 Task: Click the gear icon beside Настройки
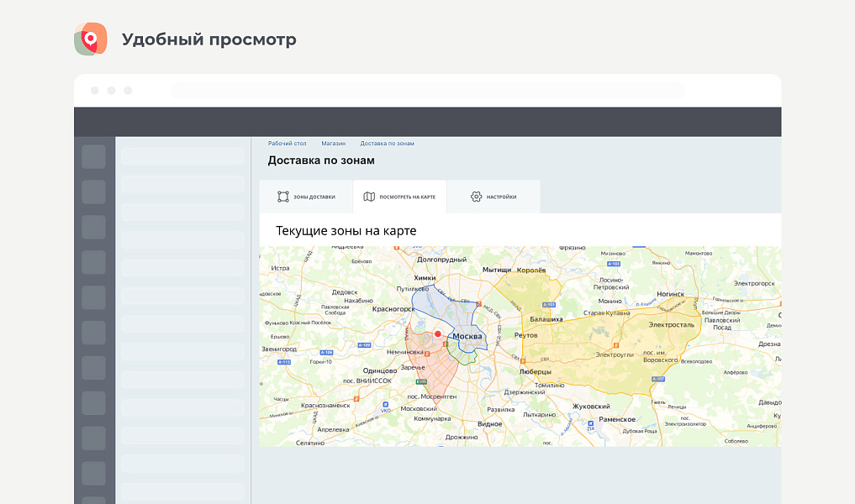pyautogui.click(x=476, y=197)
